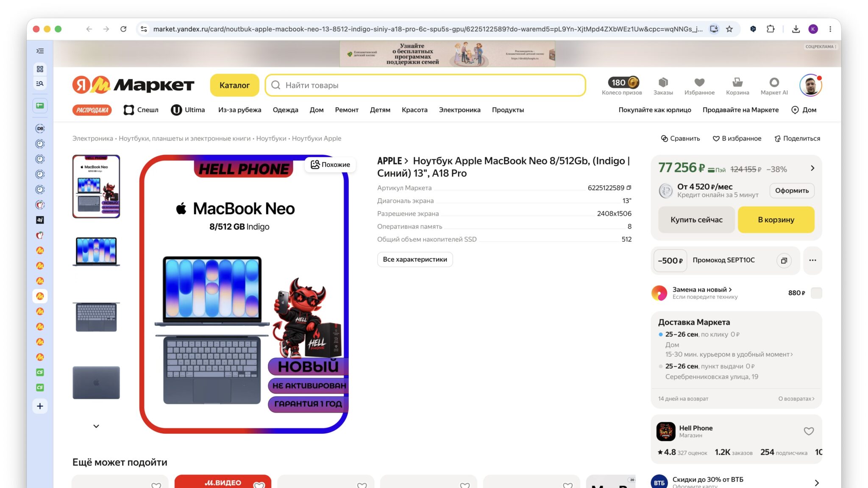The height and width of the screenshot is (488, 868).
Task: Copy promo code SEPT10C
Action: point(784,261)
